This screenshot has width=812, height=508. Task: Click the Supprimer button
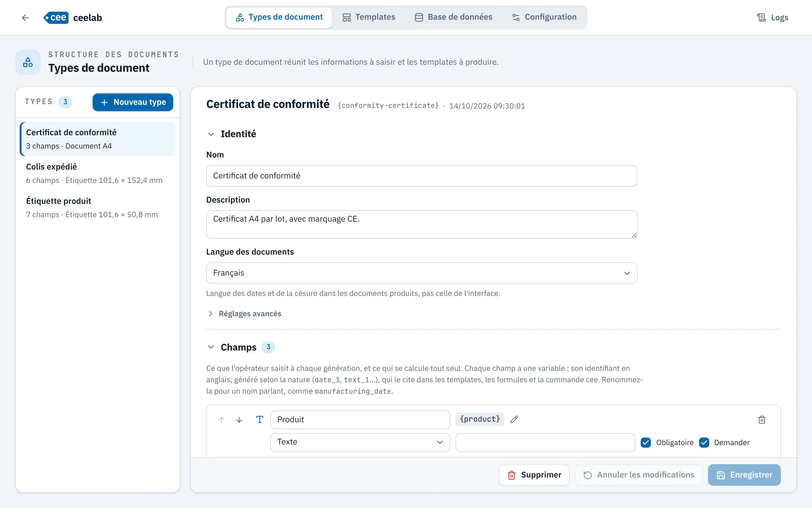pyautogui.click(x=534, y=475)
